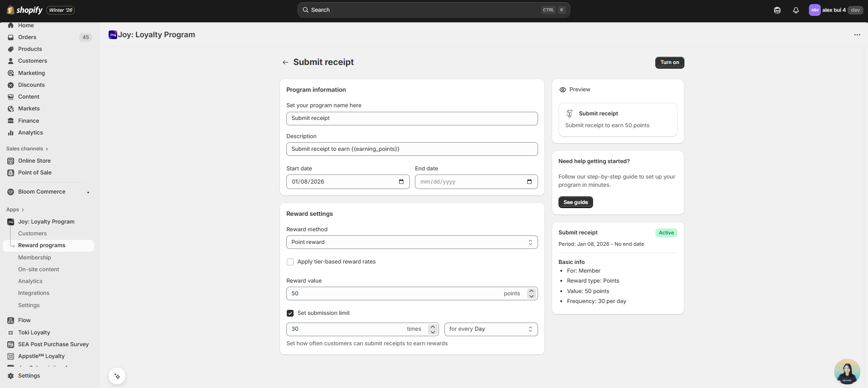Open the Sidekick assistant icon in top bar
Image resolution: width=868 pixels, height=388 pixels.
pyautogui.click(x=777, y=10)
